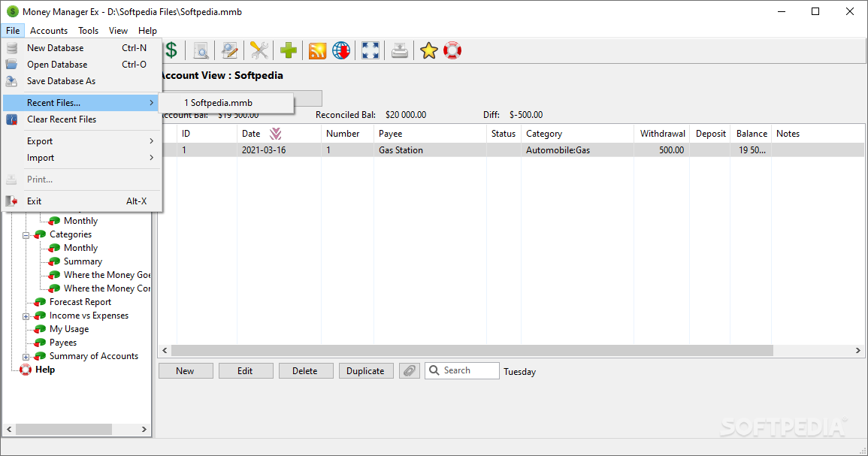
Task: Collapse the Categories tree node
Action: (x=26, y=235)
